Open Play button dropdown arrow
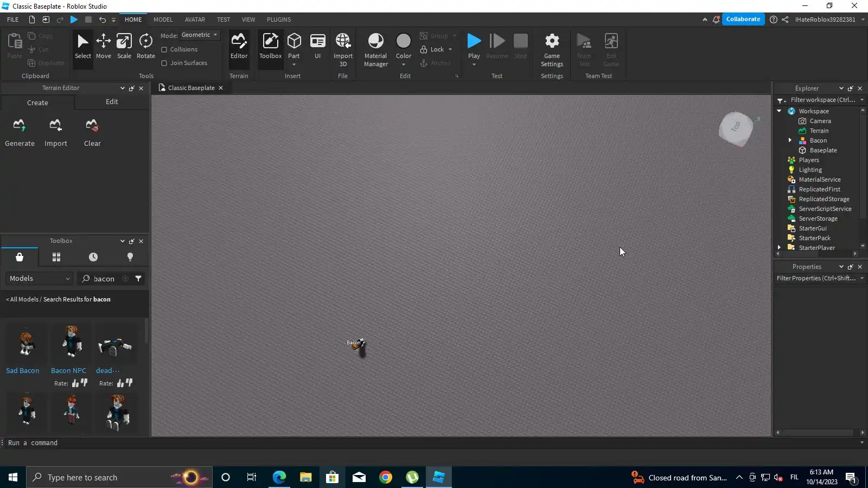 pos(474,65)
